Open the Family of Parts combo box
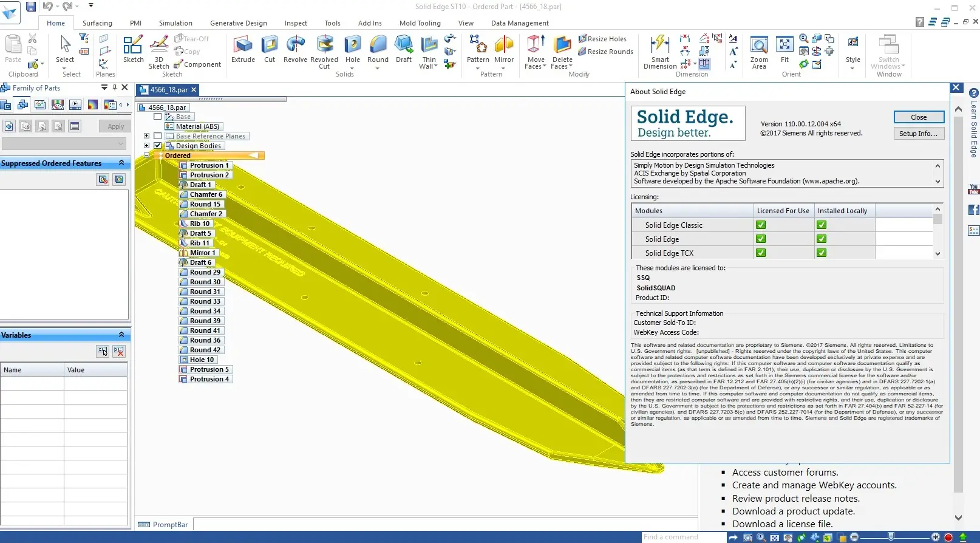 (x=64, y=144)
